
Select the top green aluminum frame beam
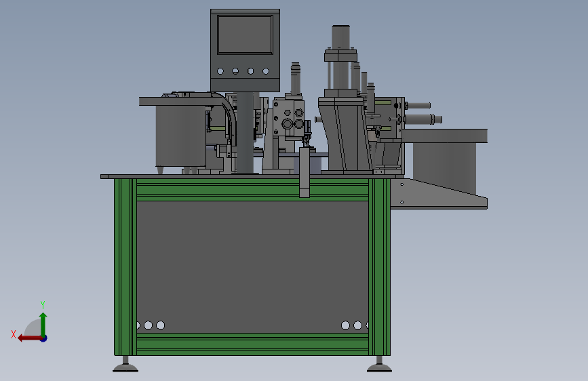(x=252, y=190)
